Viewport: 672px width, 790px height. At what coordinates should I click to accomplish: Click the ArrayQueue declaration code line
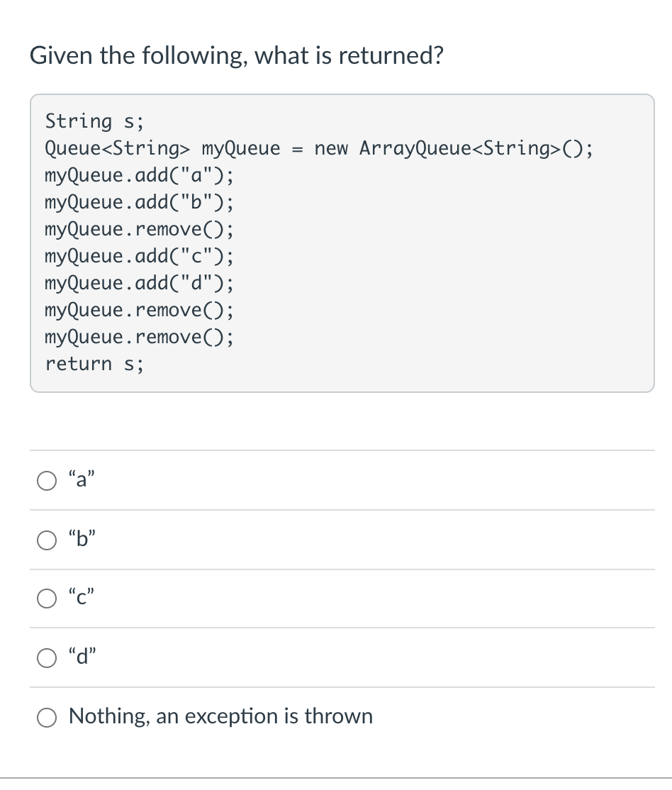pos(319,149)
